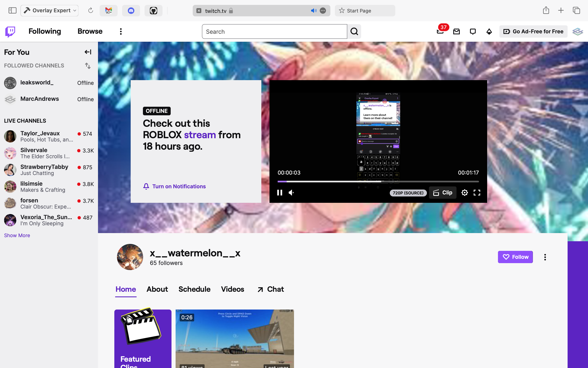Focus the Twitch search field
This screenshot has width=588, height=368.
[x=274, y=31]
